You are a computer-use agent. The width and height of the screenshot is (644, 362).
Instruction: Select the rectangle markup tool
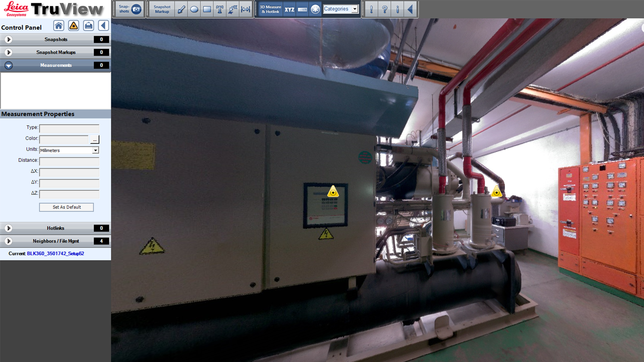coord(207,9)
